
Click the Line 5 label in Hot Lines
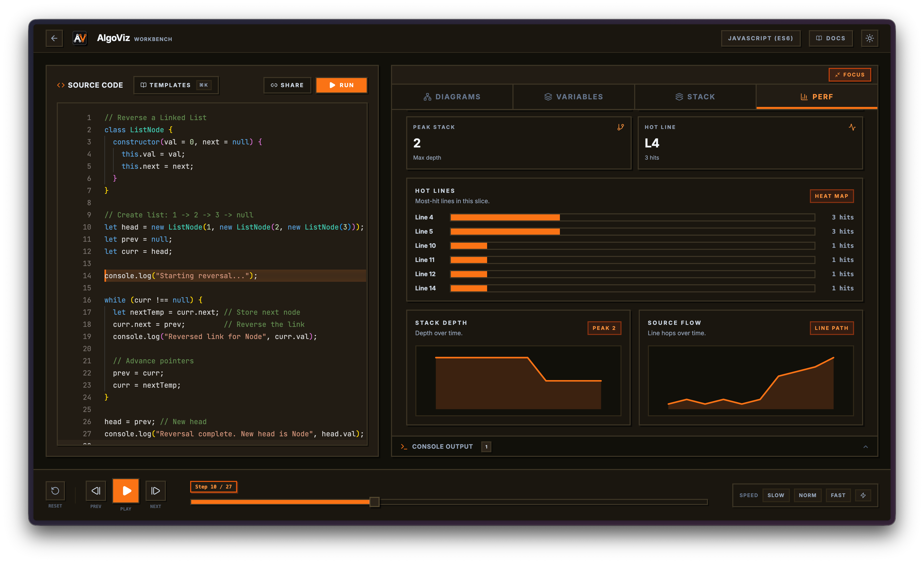[424, 232]
